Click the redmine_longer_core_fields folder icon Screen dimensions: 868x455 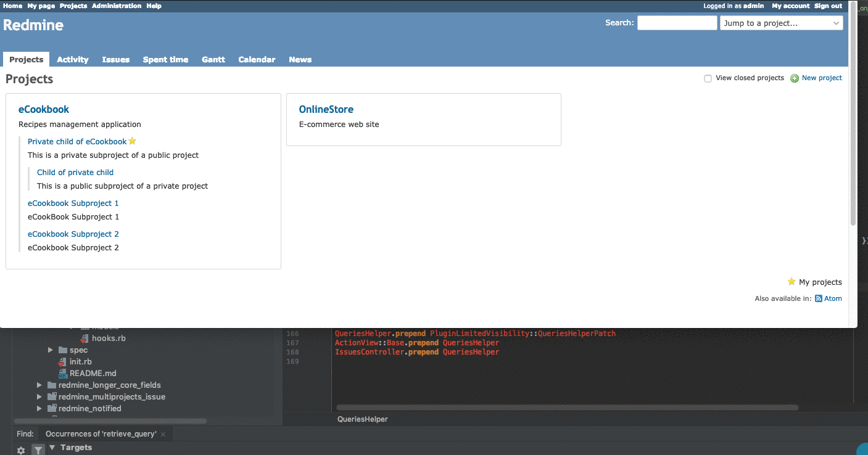tap(52, 385)
